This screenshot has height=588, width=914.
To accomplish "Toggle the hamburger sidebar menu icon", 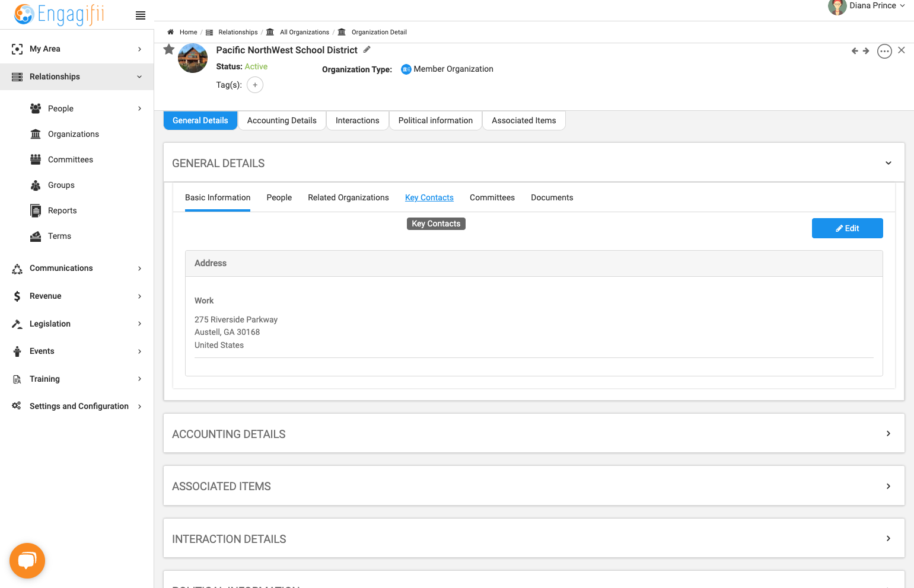I will tap(141, 15).
